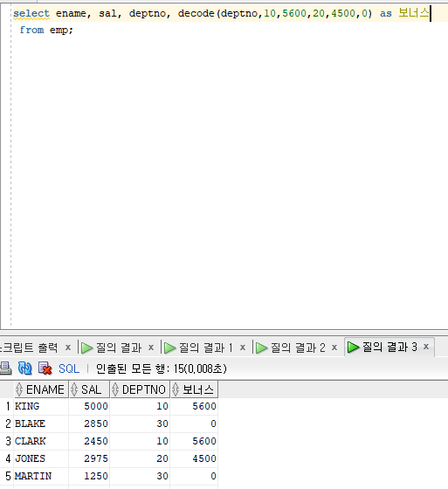Sort by the 보너스 column header

(x=194, y=389)
